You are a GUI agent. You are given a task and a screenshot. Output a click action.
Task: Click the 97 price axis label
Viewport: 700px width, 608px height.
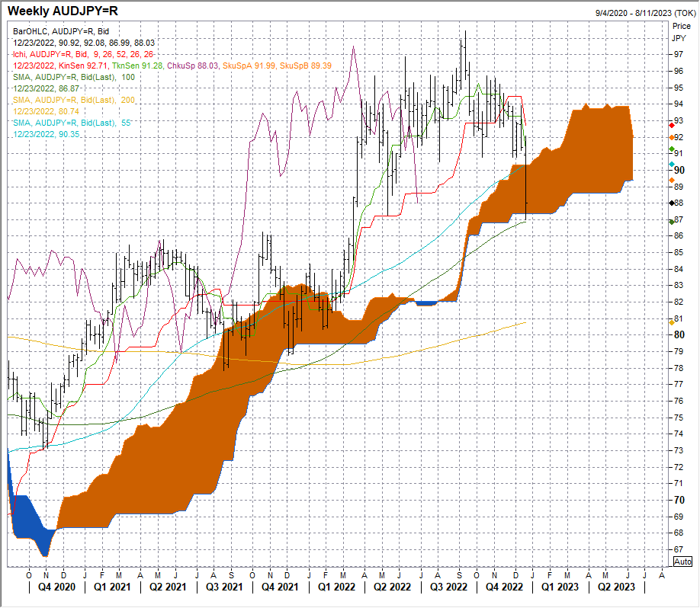coord(679,54)
